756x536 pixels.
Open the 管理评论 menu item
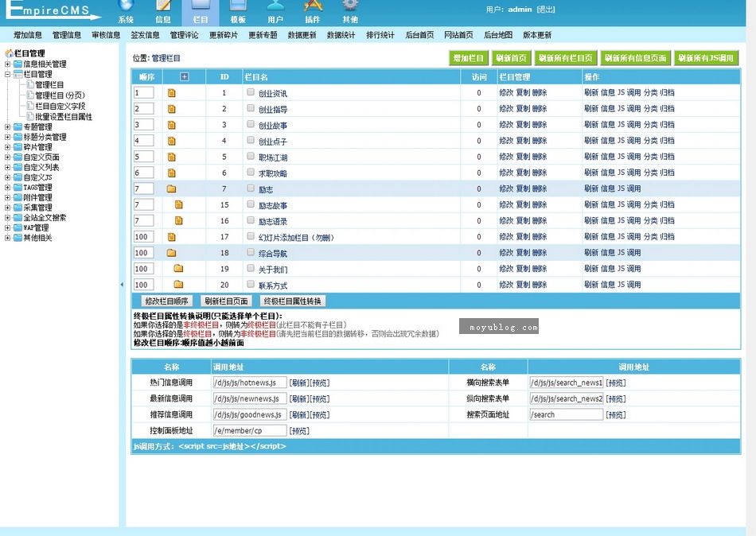(184, 35)
